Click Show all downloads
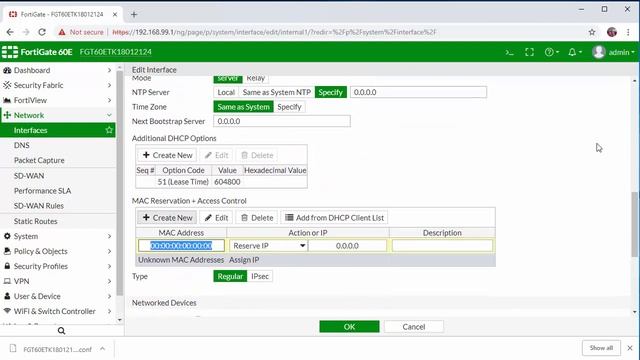 pos(601,348)
